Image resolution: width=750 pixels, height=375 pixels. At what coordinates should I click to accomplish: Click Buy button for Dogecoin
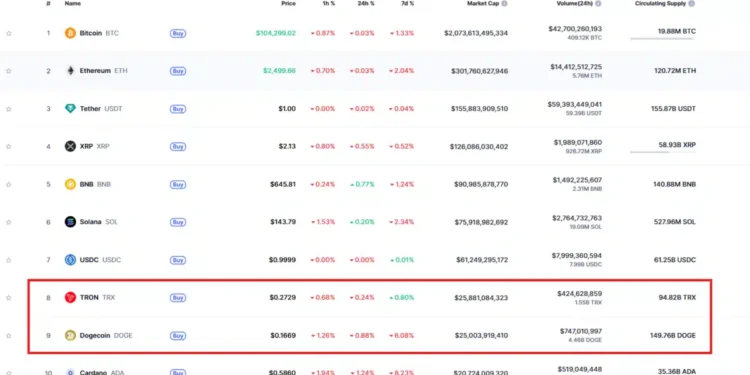click(178, 335)
